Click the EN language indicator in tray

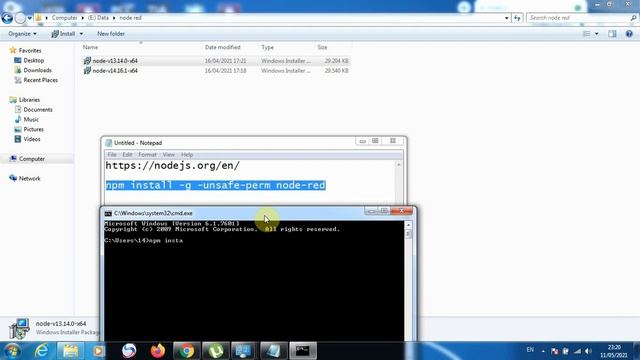(x=530, y=350)
